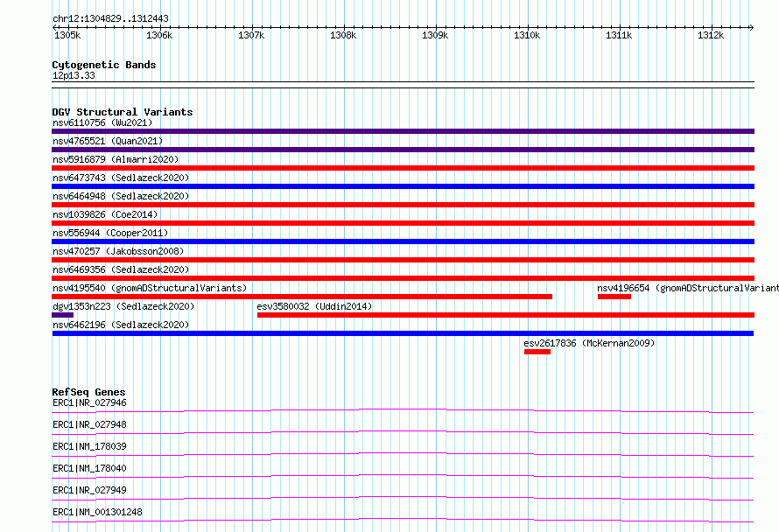Image resolution: width=779 pixels, height=532 pixels.
Task: Select the 12p13.33 cytogenetic band label
Action: pos(74,76)
